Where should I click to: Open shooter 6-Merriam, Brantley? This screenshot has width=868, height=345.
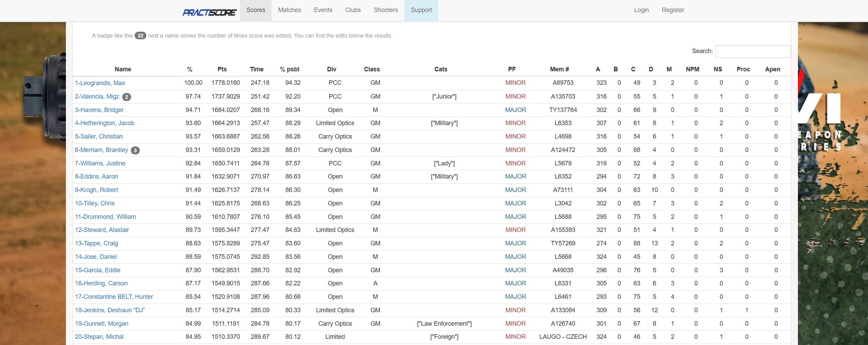point(101,150)
